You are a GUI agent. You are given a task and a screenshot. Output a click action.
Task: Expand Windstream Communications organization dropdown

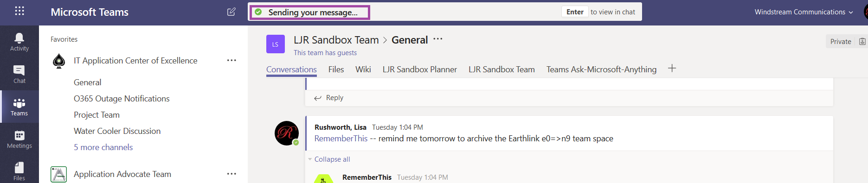tap(804, 12)
